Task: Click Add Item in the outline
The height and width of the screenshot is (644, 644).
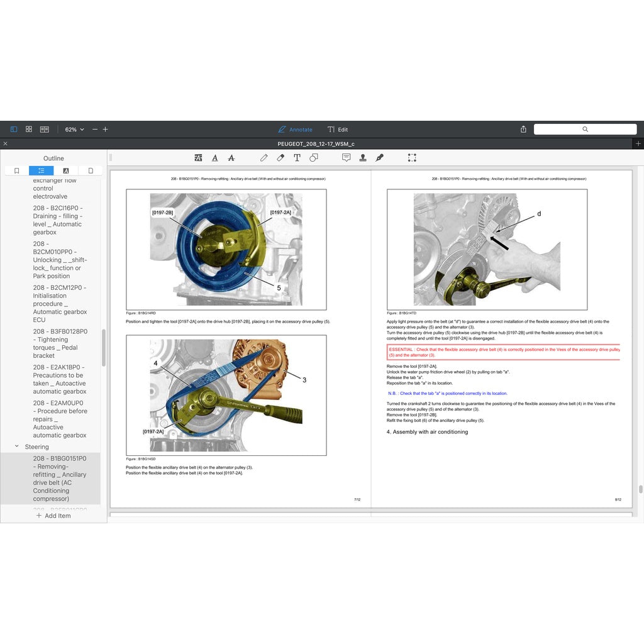Action: 53,516
